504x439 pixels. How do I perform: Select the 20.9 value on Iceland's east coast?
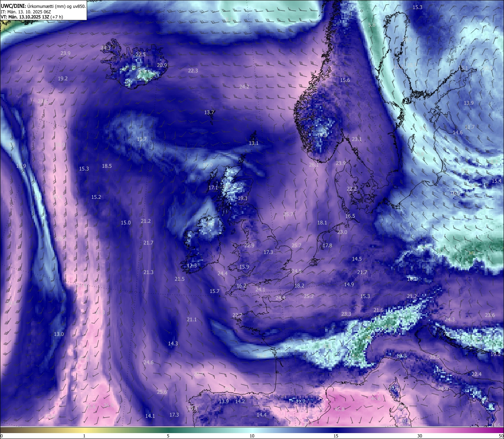[x=162, y=65]
